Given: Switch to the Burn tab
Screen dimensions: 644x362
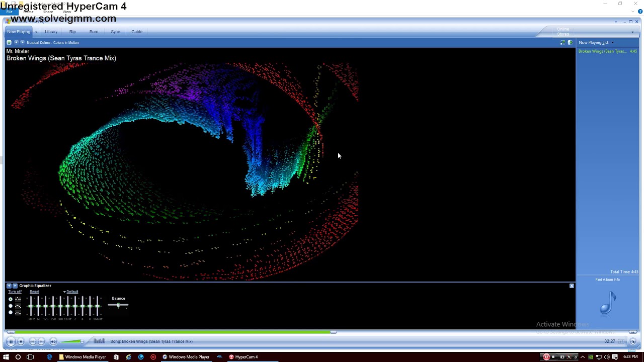Looking at the screenshot, I should tap(94, 32).
